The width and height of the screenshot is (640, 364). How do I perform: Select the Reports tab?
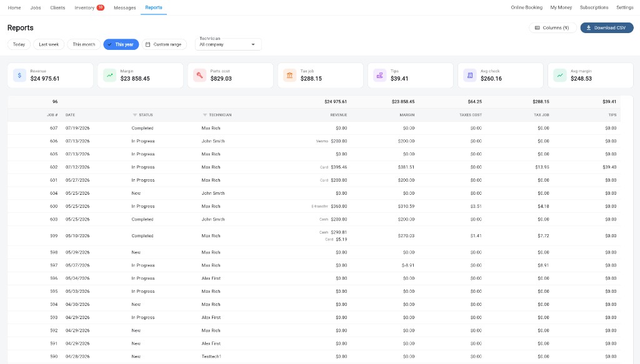pos(154,7)
